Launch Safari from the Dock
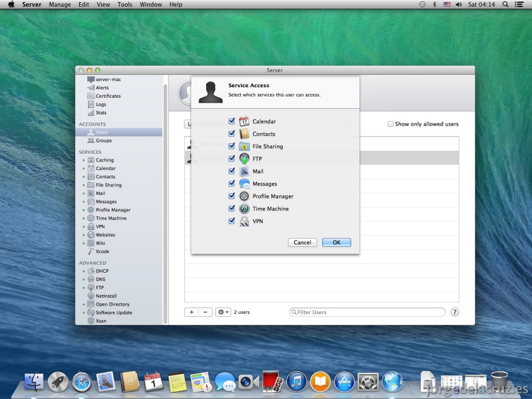Image resolution: width=532 pixels, height=399 pixels. coord(82,382)
